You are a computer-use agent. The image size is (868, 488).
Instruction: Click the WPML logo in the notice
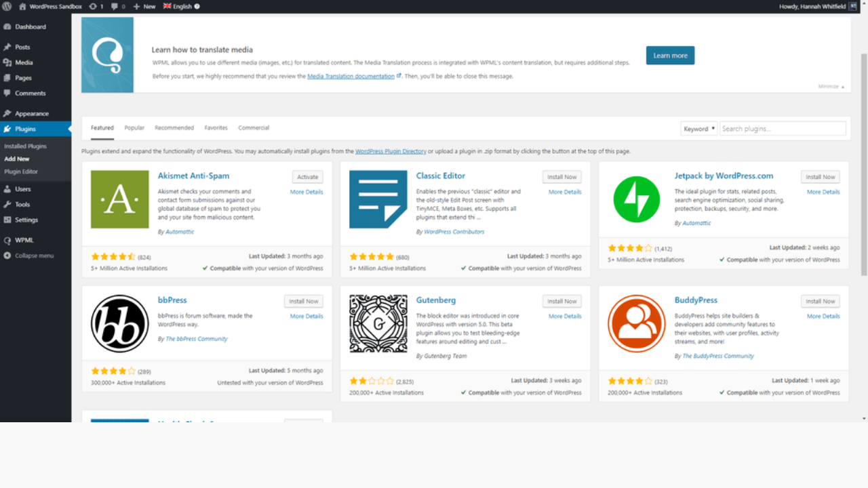pos(107,55)
